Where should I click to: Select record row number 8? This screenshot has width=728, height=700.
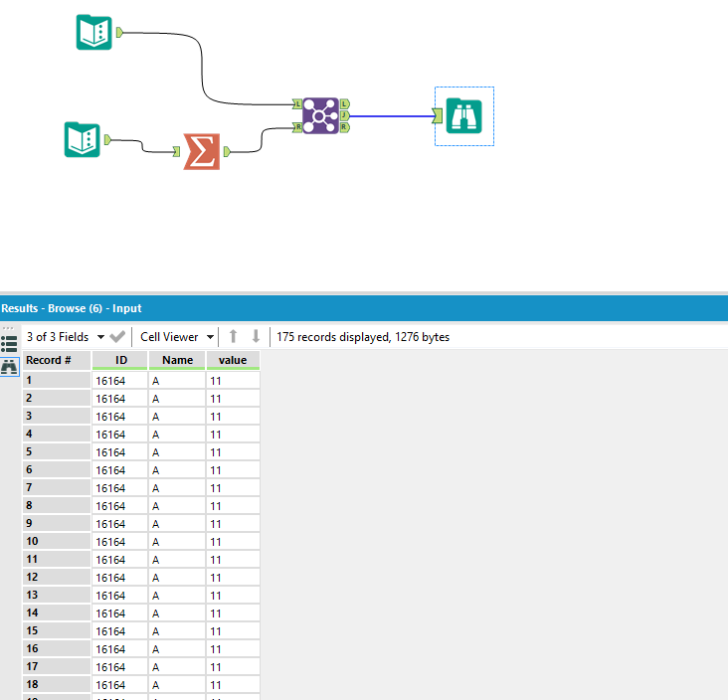[x=57, y=505]
